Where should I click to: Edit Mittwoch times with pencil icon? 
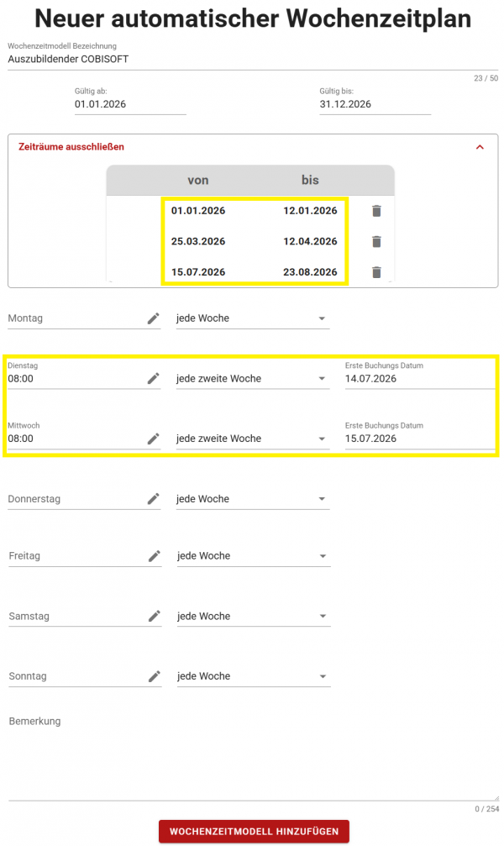(153, 439)
